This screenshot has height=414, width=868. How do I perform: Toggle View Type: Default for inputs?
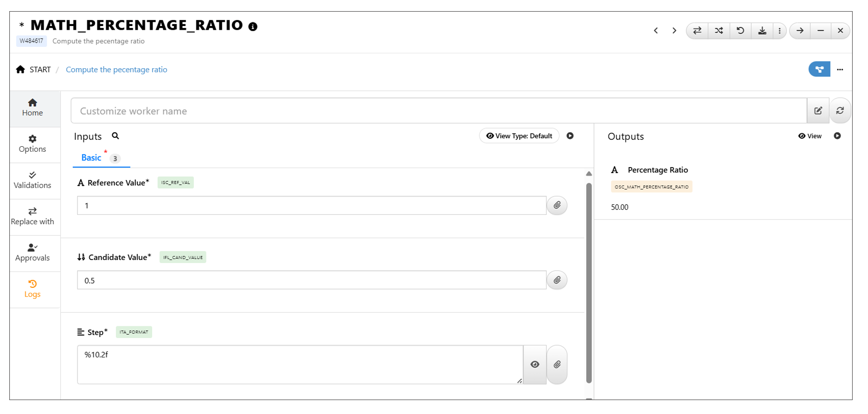[519, 136]
